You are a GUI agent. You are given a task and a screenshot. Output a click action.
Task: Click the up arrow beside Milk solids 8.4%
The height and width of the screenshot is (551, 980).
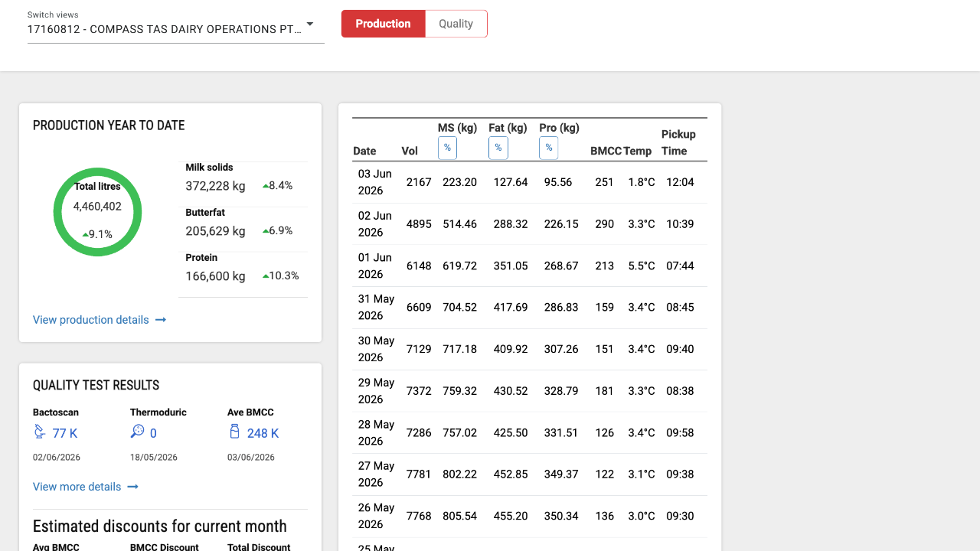(x=265, y=186)
